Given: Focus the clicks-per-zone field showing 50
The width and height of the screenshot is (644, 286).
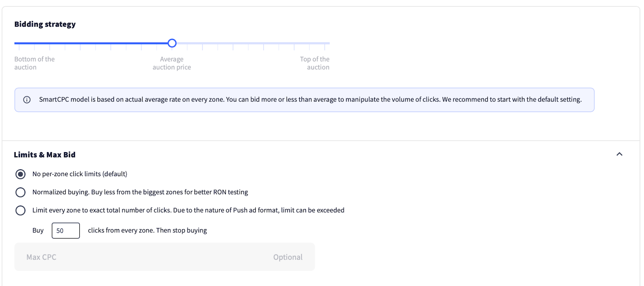Looking at the screenshot, I should 66,230.
